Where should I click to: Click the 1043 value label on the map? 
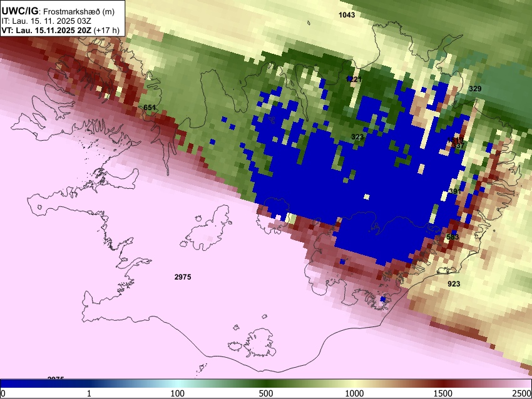[347, 14]
